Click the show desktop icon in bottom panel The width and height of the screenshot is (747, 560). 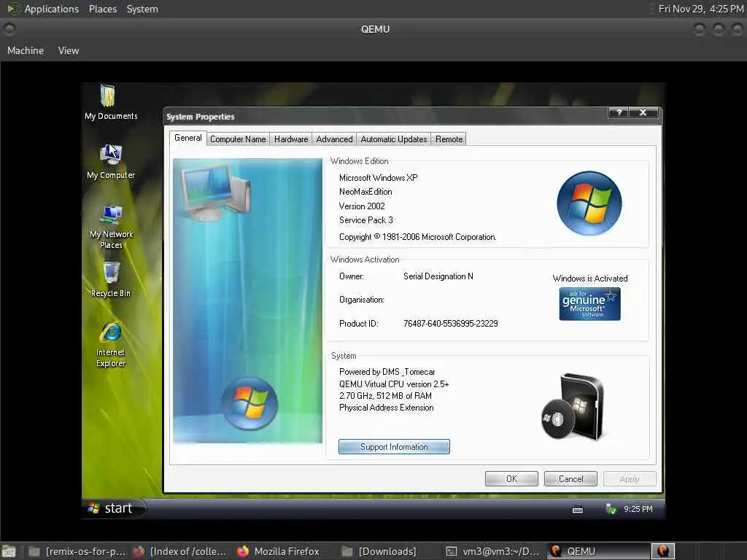pyautogui.click(x=9, y=551)
